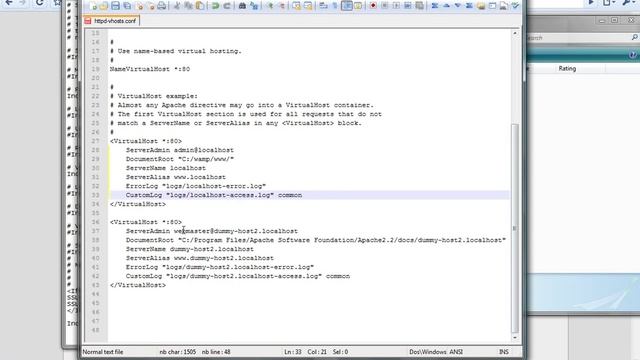Viewport: 640px width, 360px height.
Task: Select the httpd-vhosts.conf tab
Action: click(111, 20)
